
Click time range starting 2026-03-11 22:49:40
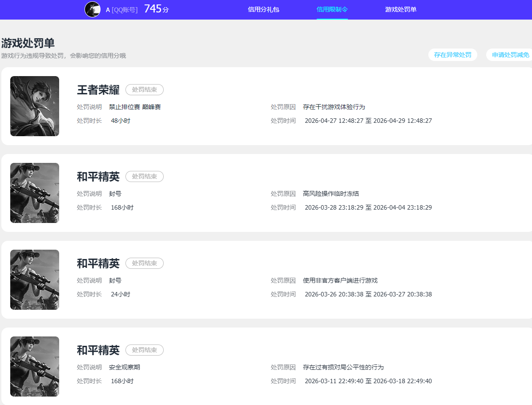tap(368, 381)
